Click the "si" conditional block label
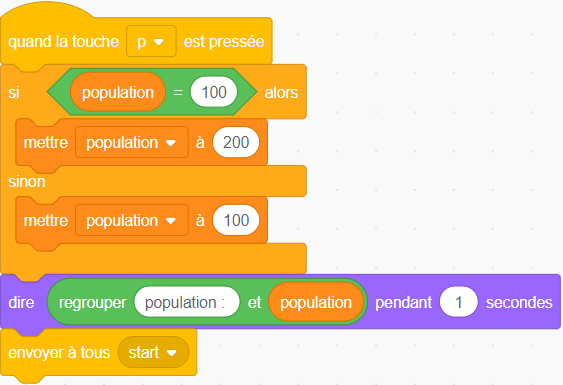 [x=14, y=93]
